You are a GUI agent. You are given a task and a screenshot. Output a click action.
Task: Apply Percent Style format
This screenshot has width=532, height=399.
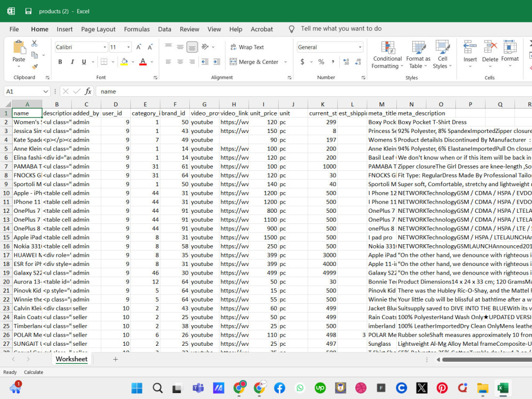coord(321,62)
